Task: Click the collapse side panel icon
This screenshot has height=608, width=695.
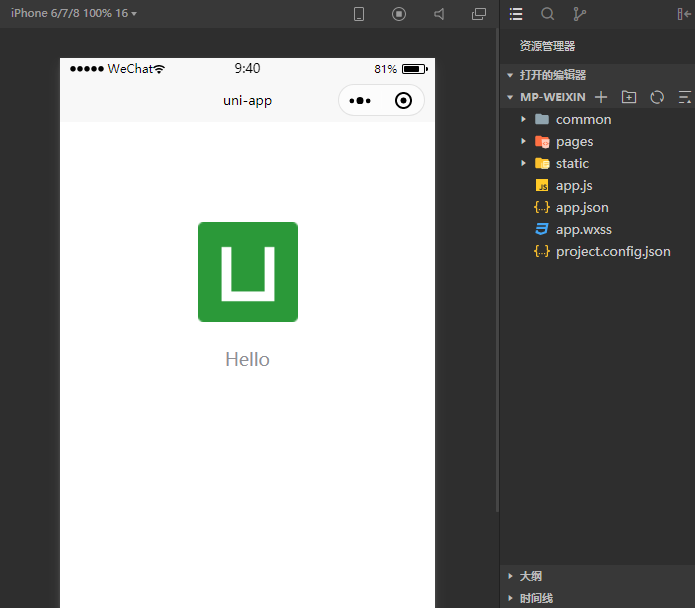Action: tap(684, 14)
